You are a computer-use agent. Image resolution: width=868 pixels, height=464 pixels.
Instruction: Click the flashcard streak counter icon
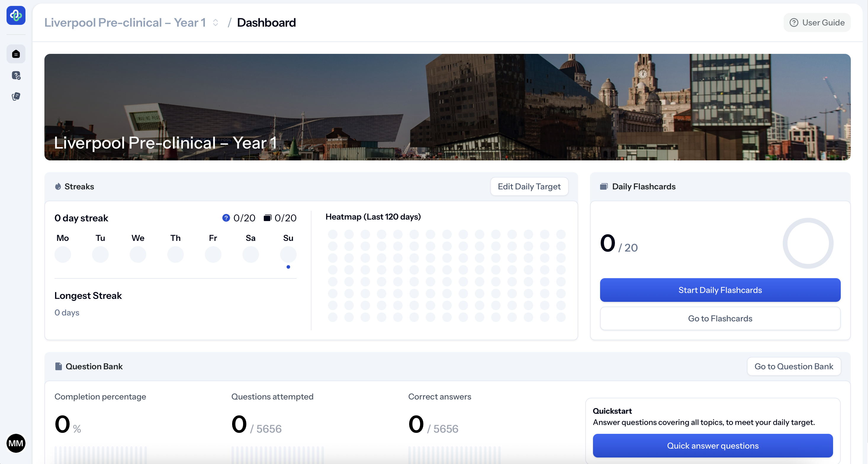pos(267,218)
